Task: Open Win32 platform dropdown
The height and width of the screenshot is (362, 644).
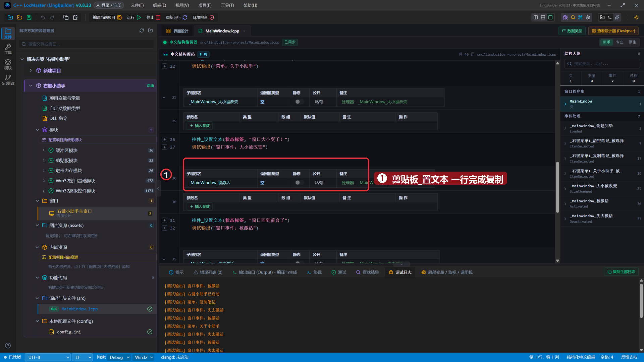Action: coord(144,357)
